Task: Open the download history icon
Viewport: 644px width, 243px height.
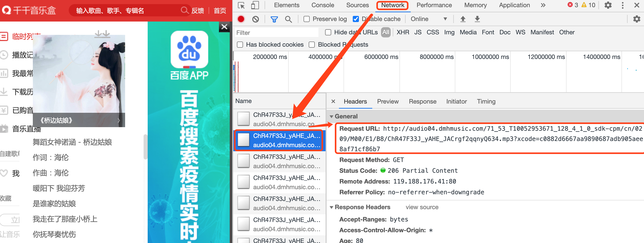Action: pyautogui.click(x=4, y=92)
